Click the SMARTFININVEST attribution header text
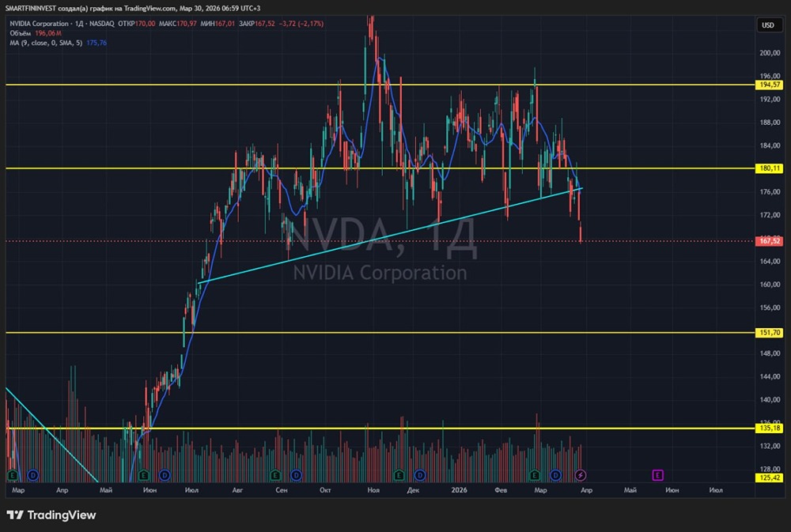Screen dimensions: 791x532 [133, 8]
